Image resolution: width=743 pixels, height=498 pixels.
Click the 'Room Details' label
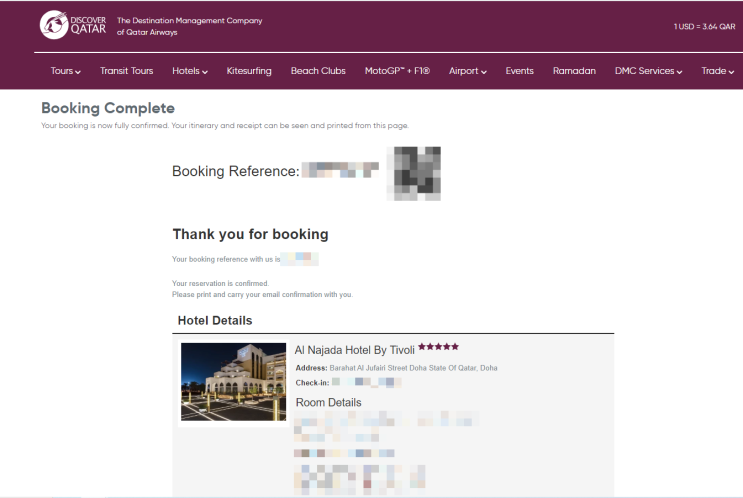[328, 402]
